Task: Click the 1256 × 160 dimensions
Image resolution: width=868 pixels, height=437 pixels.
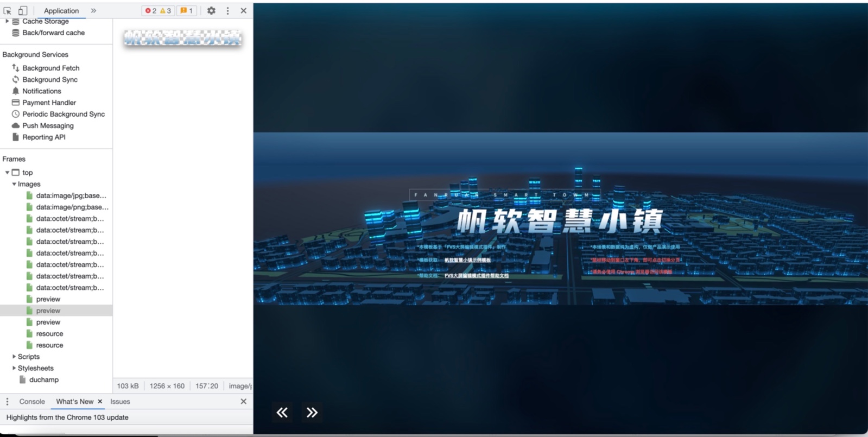Action: [x=167, y=386]
